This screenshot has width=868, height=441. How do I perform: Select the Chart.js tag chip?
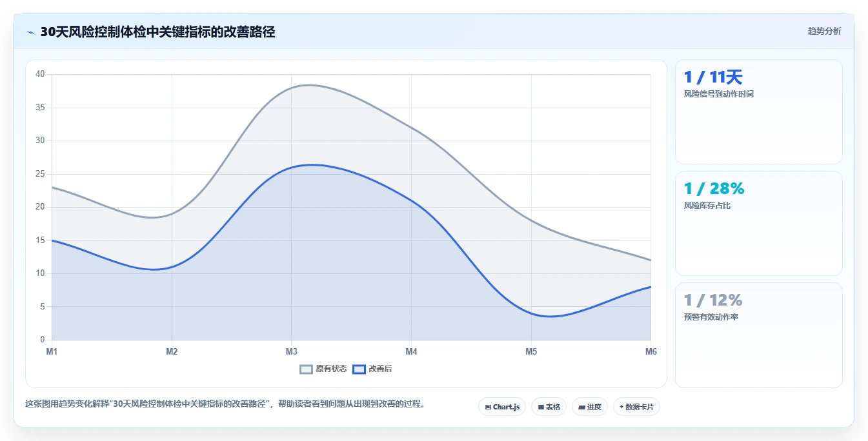pos(502,407)
